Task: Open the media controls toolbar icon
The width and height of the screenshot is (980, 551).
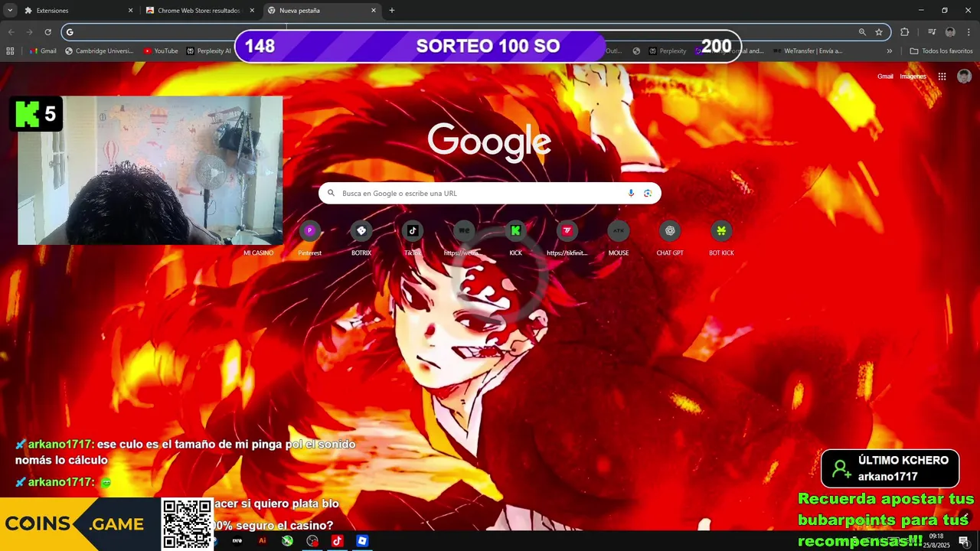Action: click(x=932, y=32)
